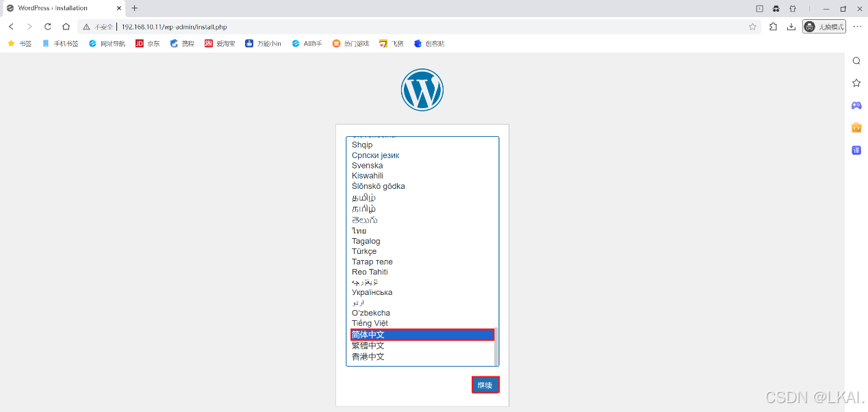Click the incognito mask icon in the title bar
This screenshot has width=868, height=412.
point(776,8)
